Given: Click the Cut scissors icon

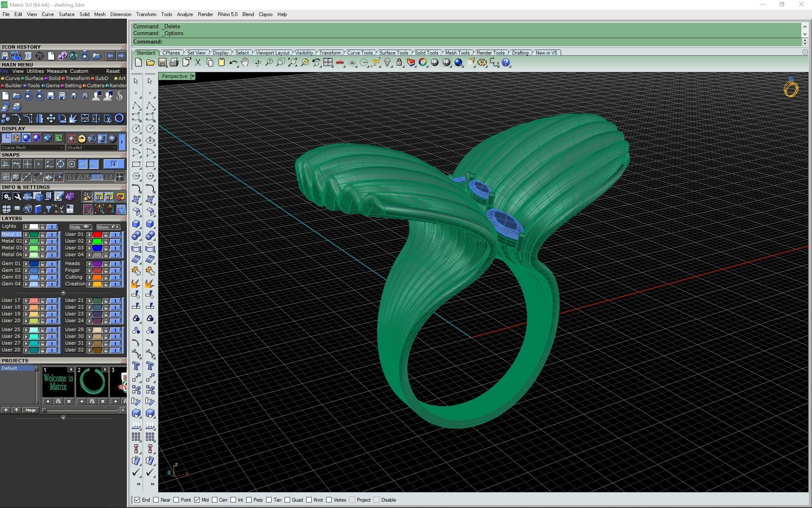Looking at the screenshot, I should pyautogui.click(x=198, y=63).
